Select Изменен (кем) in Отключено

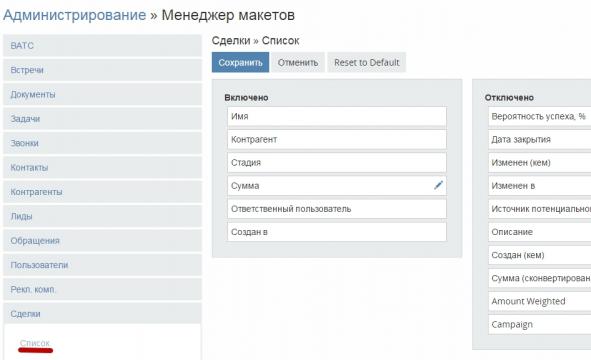[540, 162]
